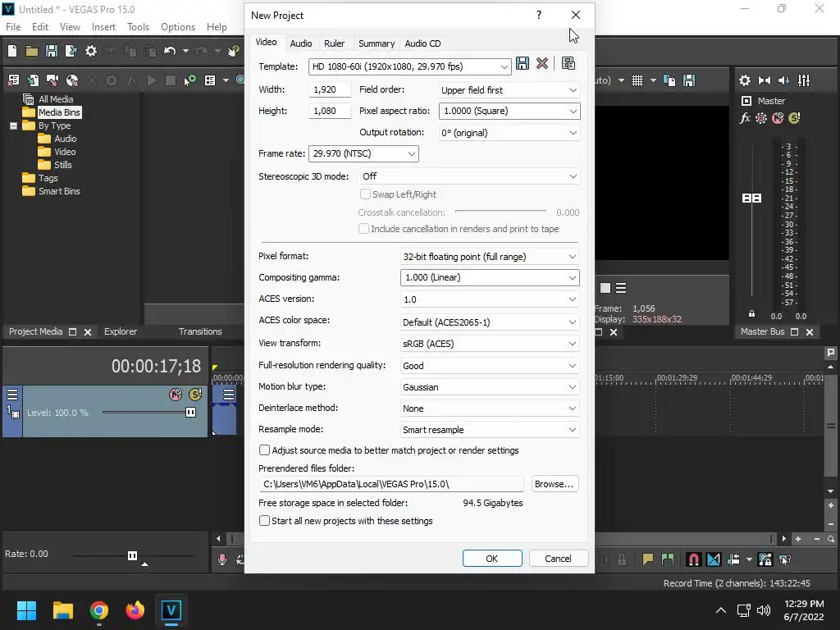Open the Template dropdown

[x=409, y=66]
